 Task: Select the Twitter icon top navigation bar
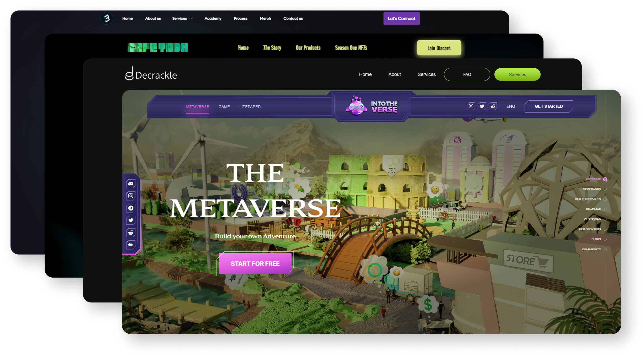(x=482, y=106)
